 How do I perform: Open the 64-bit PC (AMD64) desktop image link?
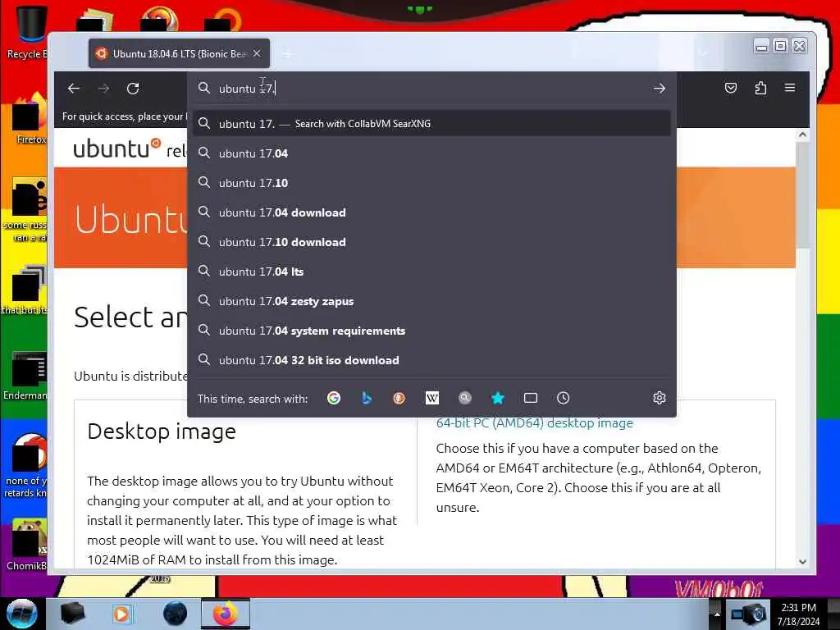(x=534, y=423)
